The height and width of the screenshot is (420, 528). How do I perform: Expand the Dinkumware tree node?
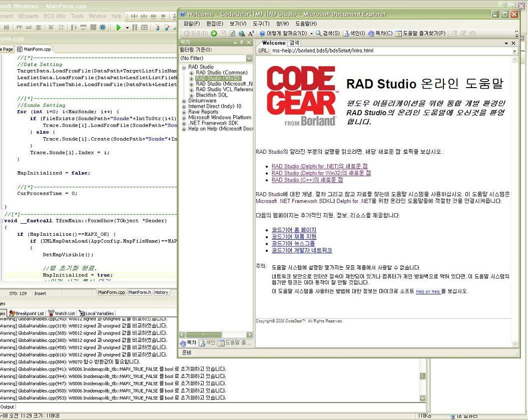184,101
